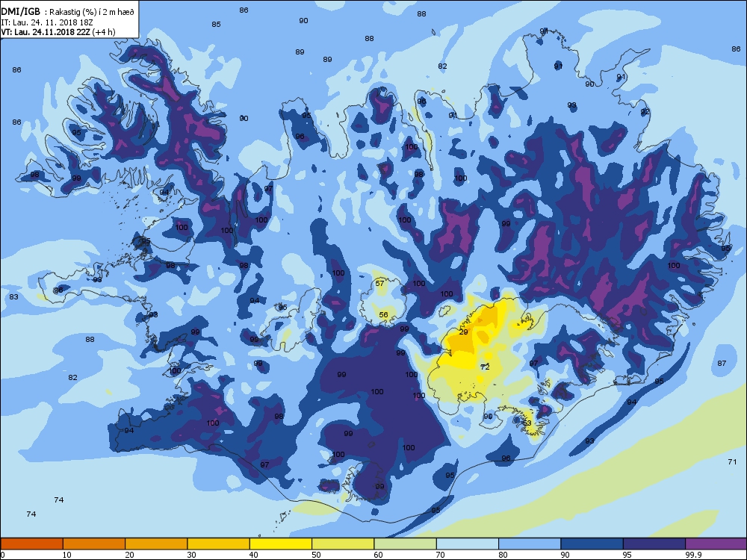Click the '80' label on the legend scale
The width and height of the screenshot is (747, 560).
tap(503, 555)
